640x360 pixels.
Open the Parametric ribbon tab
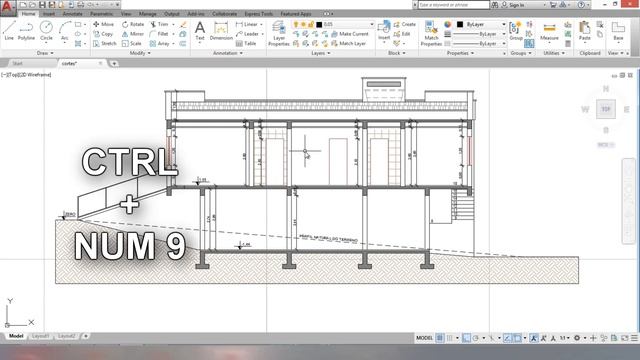click(101, 14)
